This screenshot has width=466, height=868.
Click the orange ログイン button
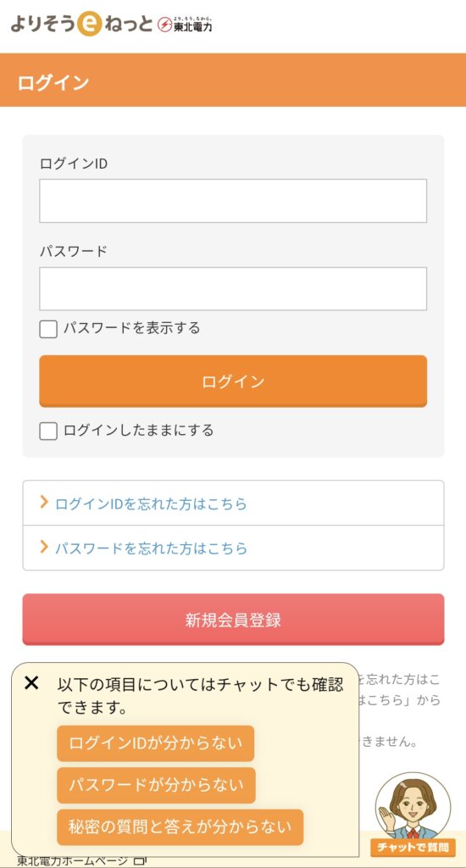pyautogui.click(x=233, y=381)
